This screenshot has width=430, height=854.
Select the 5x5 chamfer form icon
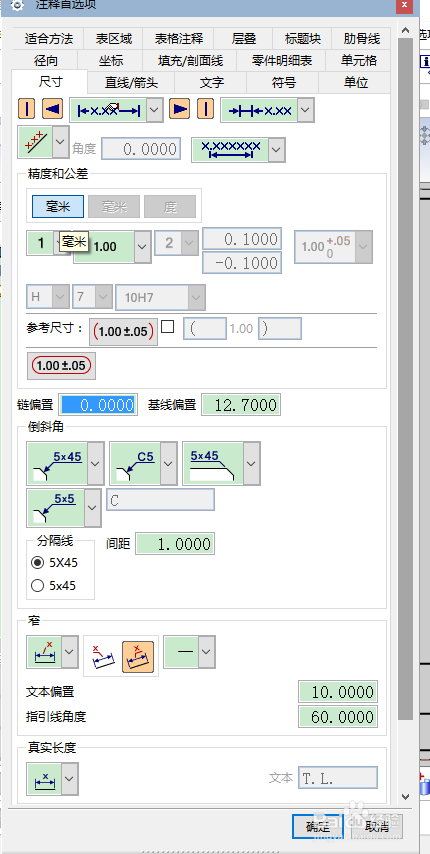click(56, 508)
